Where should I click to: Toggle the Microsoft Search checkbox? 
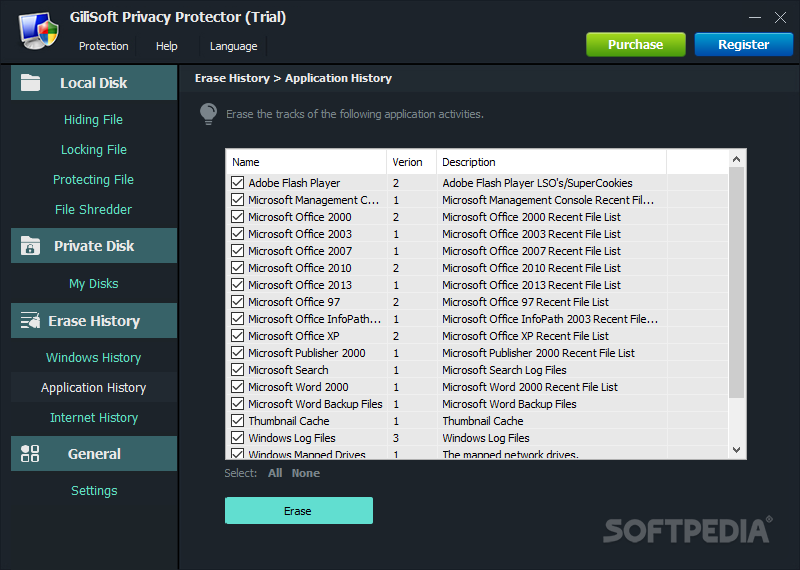tap(237, 370)
